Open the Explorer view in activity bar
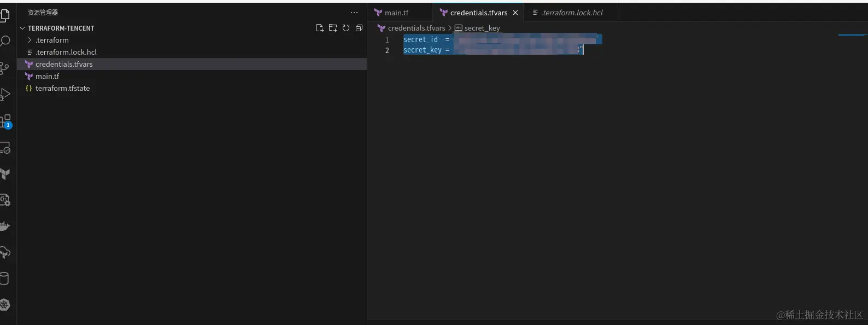This screenshot has height=325, width=868. pyautogui.click(x=4, y=15)
